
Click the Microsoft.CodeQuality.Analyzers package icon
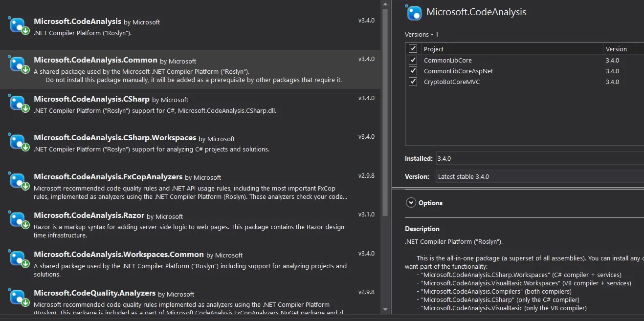pos(18,297)
